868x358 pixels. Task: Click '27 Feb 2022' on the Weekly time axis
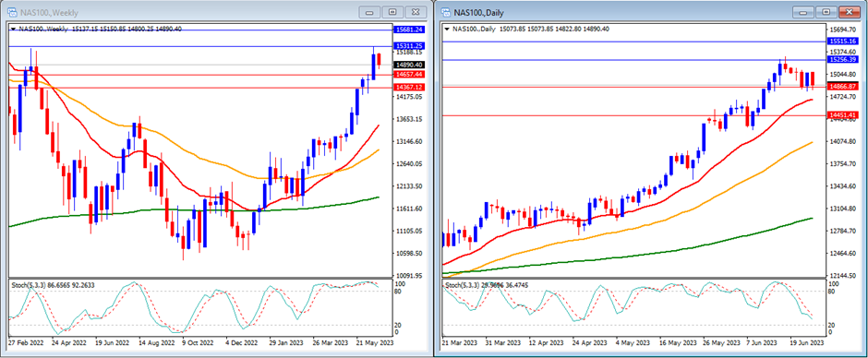pos(26,343)
